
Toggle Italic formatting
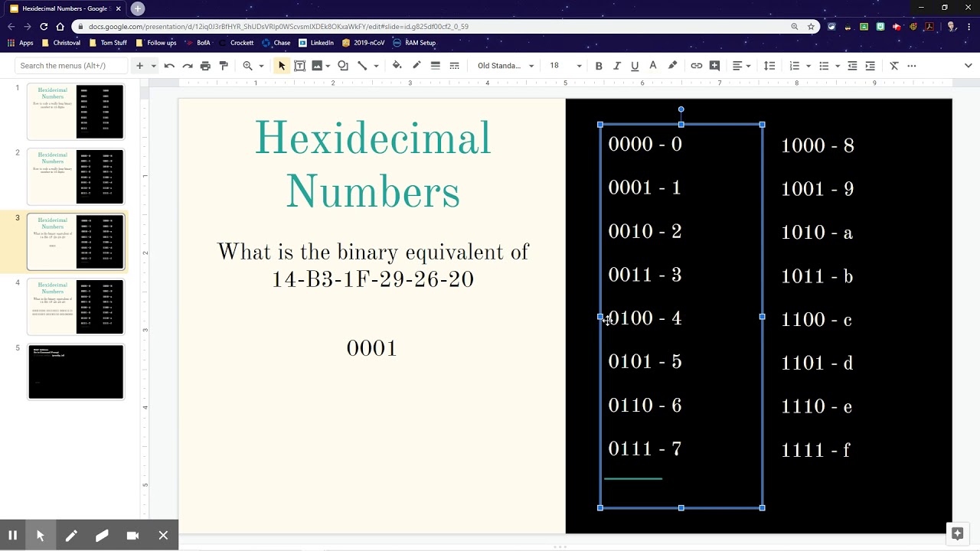(x=616, y=66)
